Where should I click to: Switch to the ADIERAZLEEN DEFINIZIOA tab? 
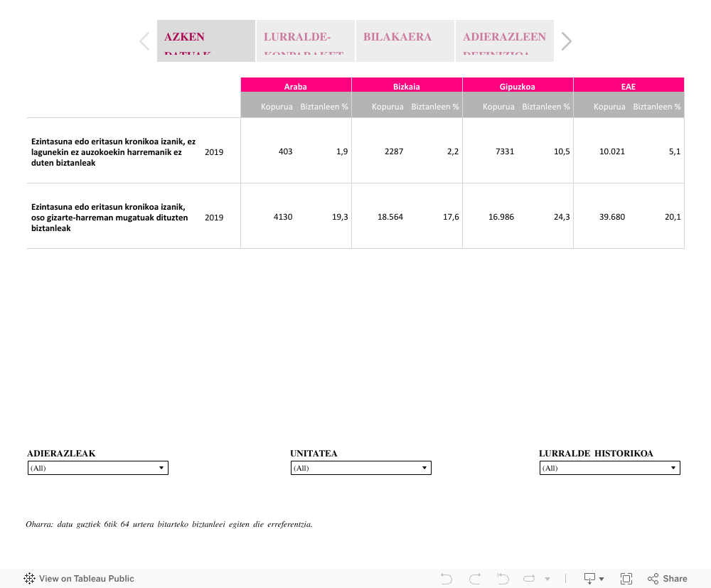point(505,41)
